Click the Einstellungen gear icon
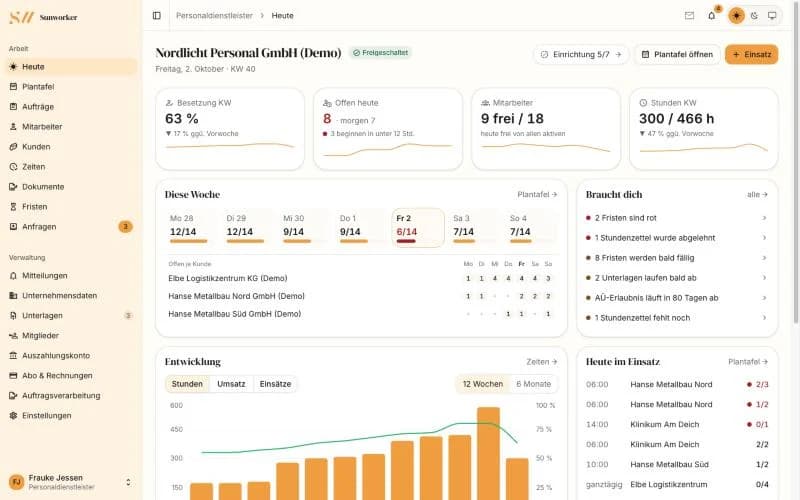This screenshot has height=500, width=800. pos(13,415)
